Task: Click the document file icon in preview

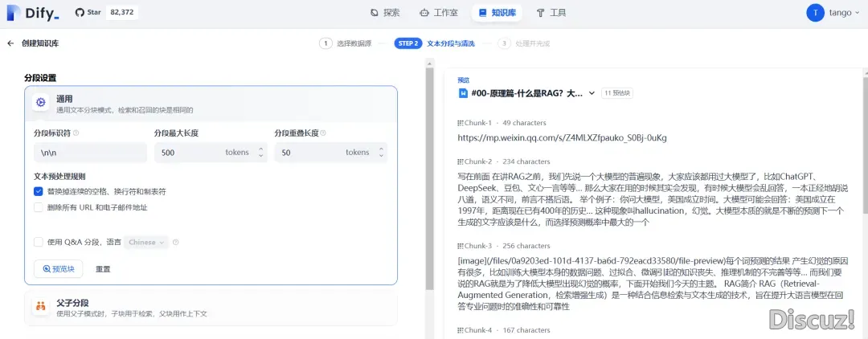Action: [x=463, y=93]
